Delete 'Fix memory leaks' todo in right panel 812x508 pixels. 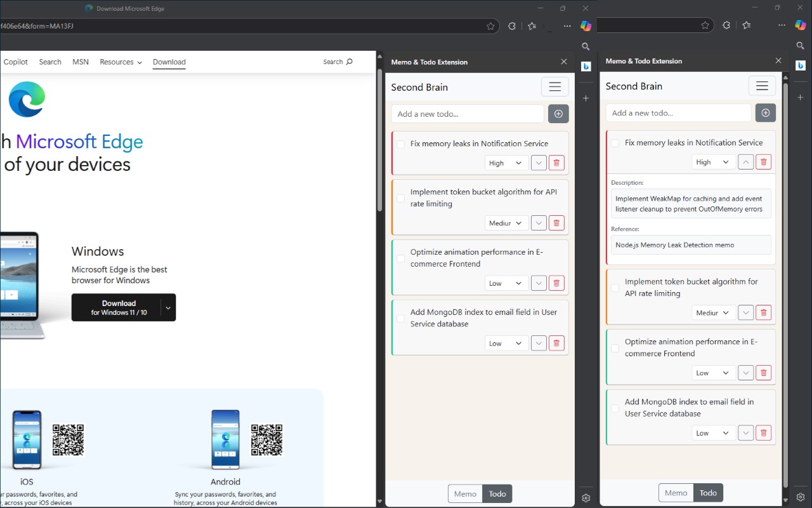[x=763, y=162]
